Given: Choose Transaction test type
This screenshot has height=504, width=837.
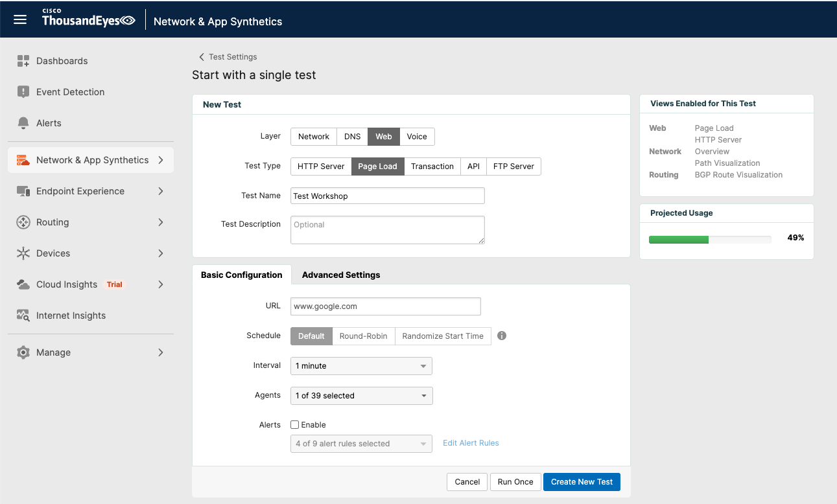Looking at the screenshot, I should 432,166.
